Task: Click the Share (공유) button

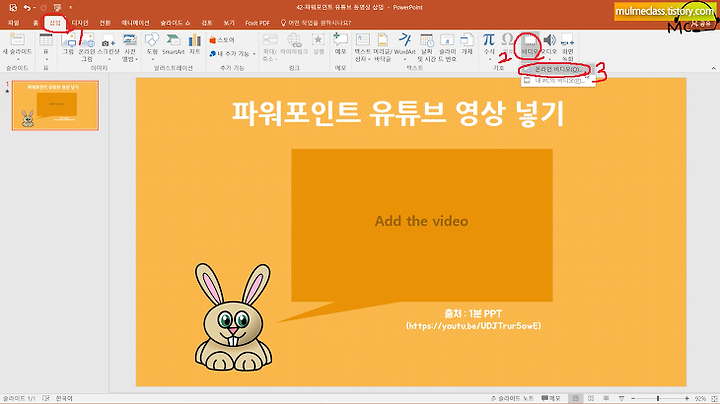Action: pyautogui.click(x=701, y=22)
